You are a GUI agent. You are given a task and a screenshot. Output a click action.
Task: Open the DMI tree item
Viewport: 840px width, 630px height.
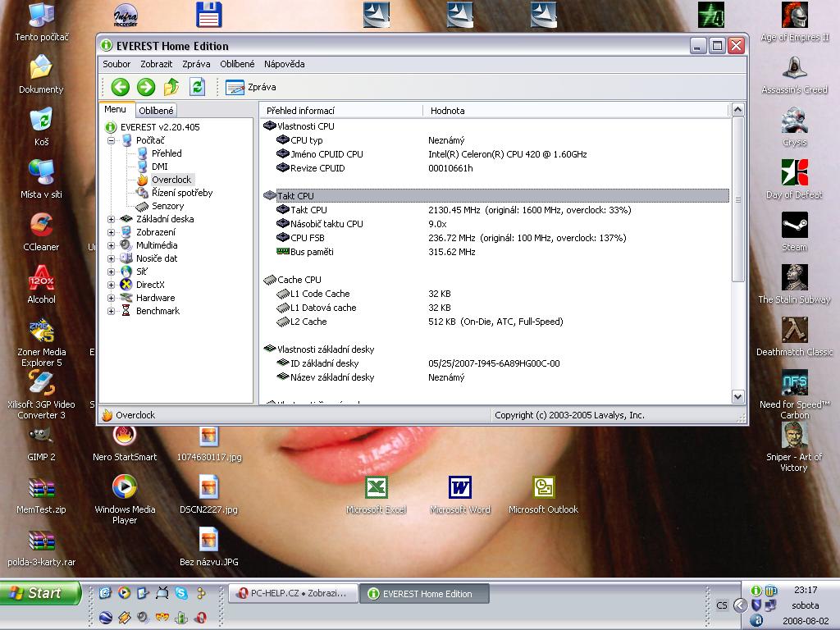pyautogui.click(x=159, y=167)
